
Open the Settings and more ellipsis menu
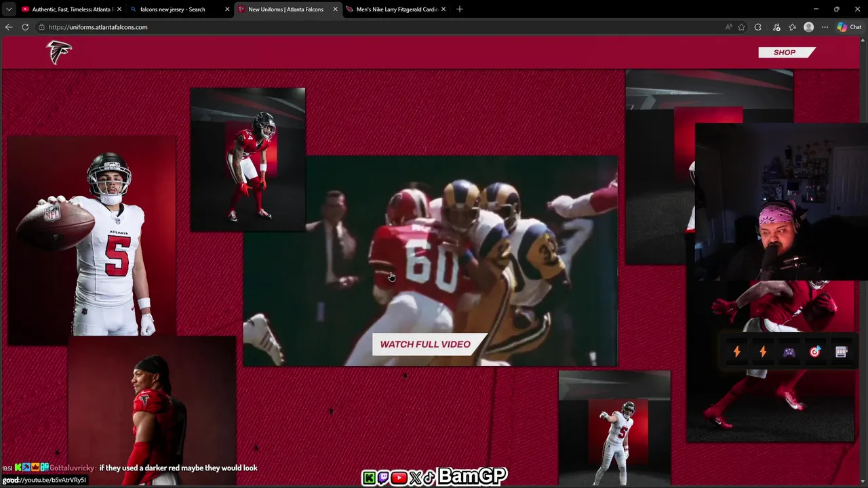tap(825, 27)
